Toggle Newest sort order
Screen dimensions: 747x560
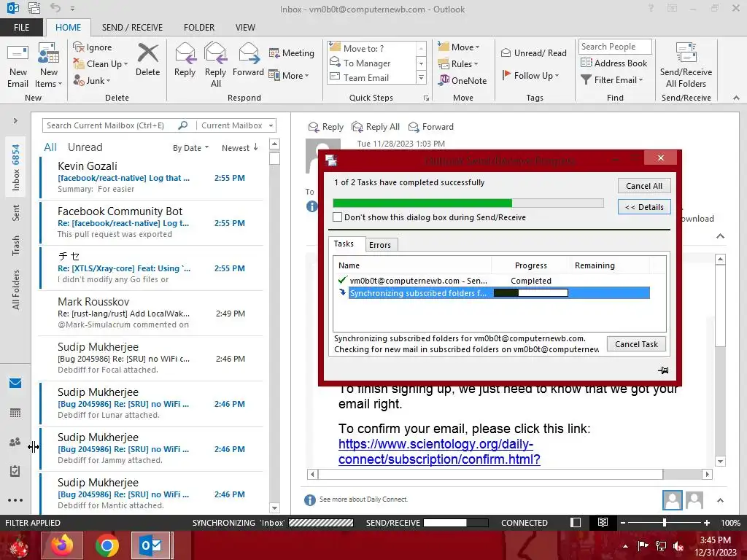239,147
